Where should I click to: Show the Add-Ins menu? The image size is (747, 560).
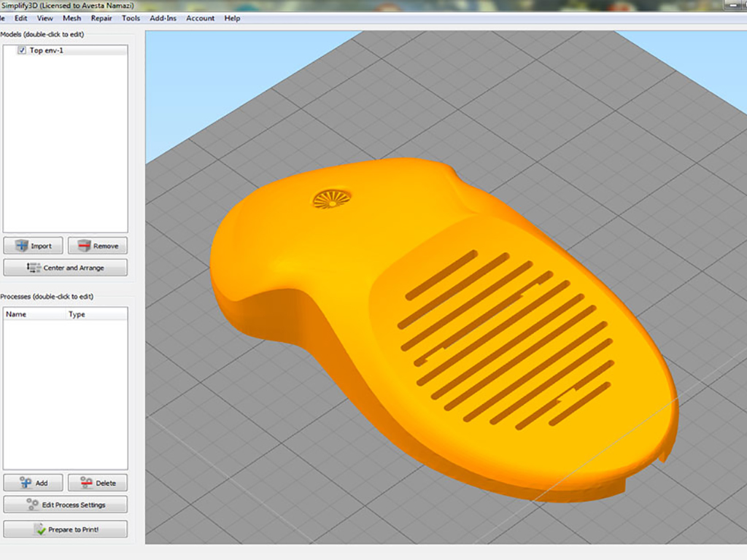(x=163, y=18)
